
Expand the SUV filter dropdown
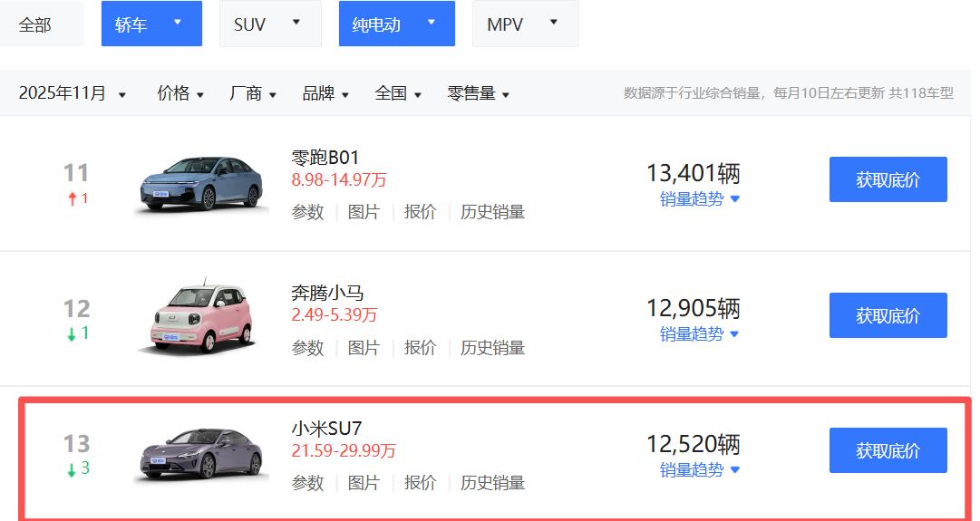point(269,24)
